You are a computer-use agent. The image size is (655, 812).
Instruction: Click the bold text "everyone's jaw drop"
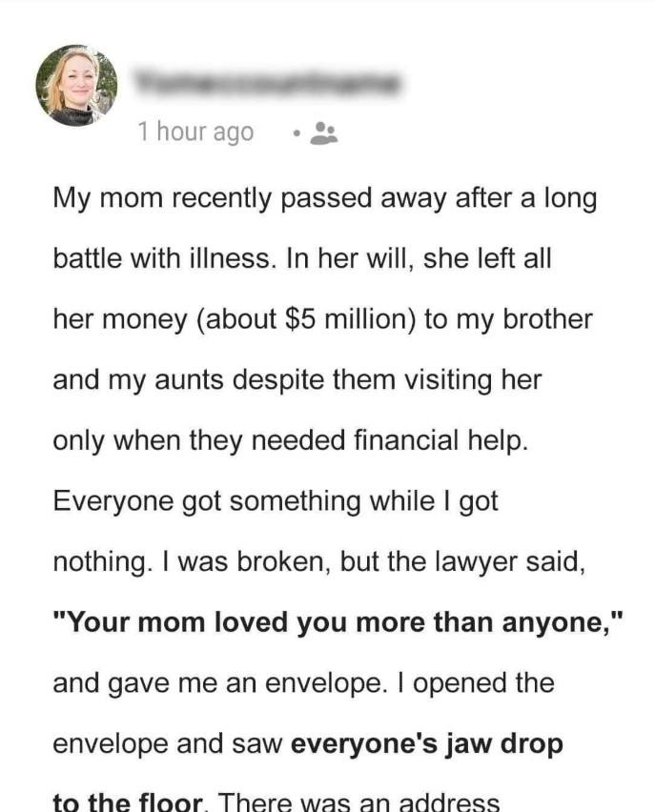click(426, 743)
